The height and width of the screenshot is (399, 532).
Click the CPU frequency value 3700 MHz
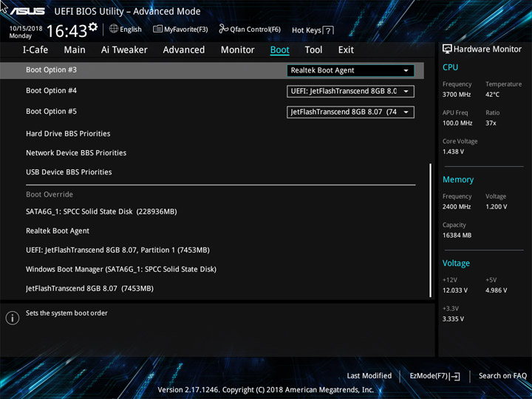tap(457, 95)
